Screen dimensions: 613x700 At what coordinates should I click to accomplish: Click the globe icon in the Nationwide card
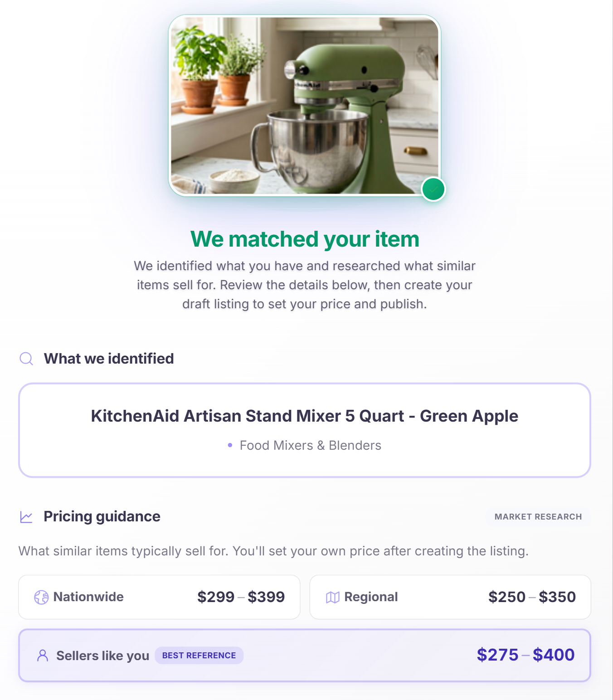[41, 597]
